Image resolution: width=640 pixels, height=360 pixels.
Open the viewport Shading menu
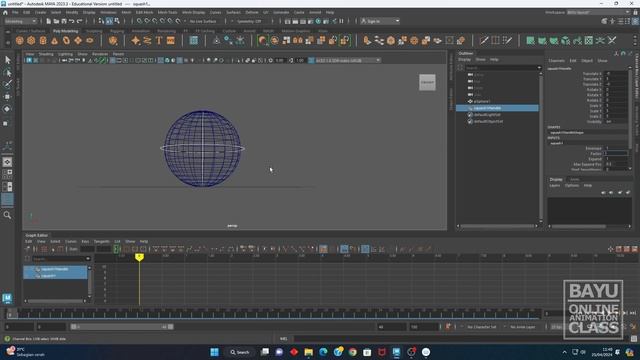[46, 54]
